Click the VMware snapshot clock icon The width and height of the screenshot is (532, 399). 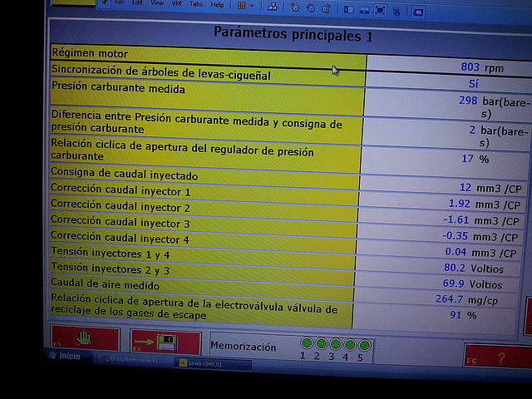point(294,7)
